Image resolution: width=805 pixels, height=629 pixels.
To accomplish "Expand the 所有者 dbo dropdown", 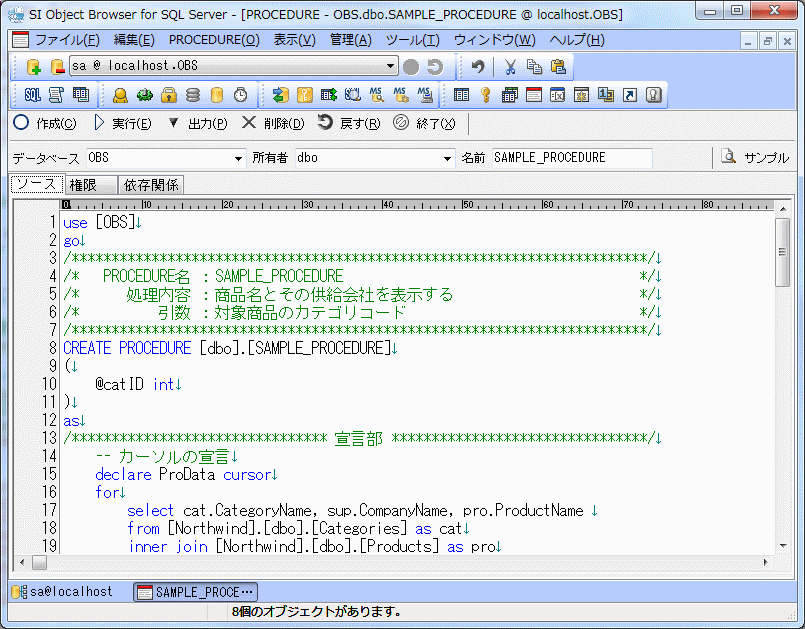I will click(x=447, y=158).
